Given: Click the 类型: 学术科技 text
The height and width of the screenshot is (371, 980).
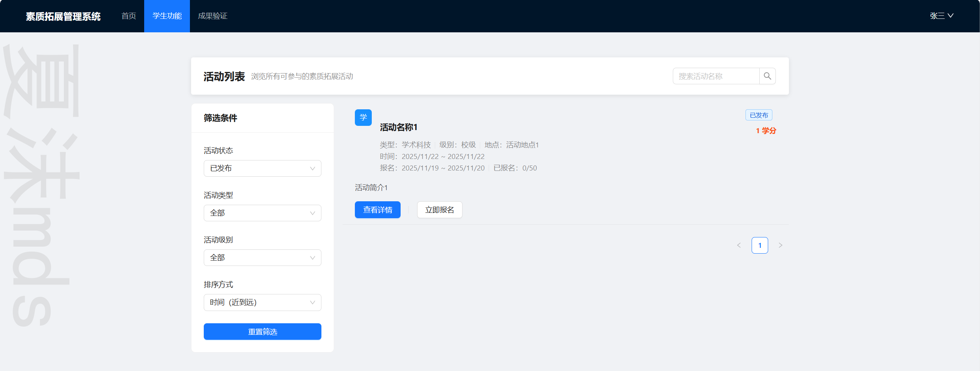Looking at the screenshot, I should 405,145.
